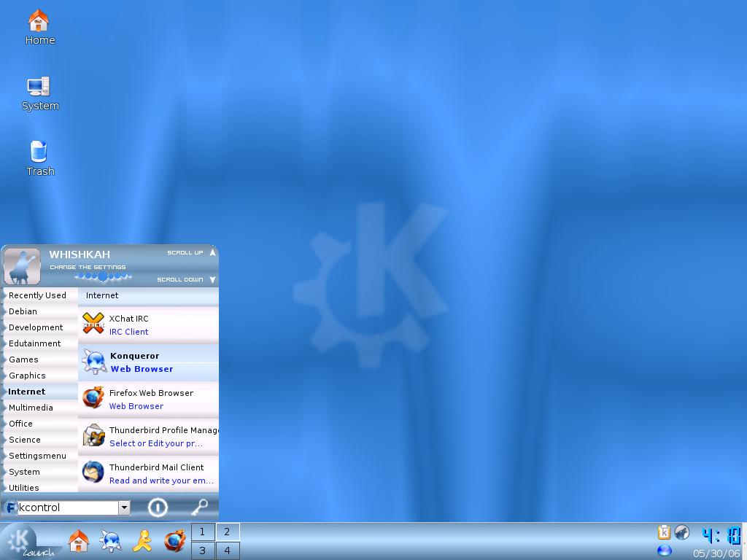This screenshot has width=747, height=560.
Task: Click the Scroll Up arrow in the menu
Action: 212,252
